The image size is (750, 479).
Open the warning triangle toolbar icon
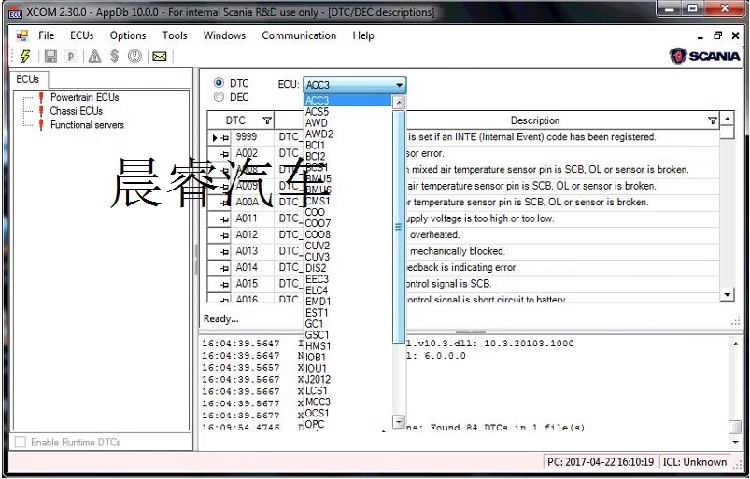coord(95,56)
